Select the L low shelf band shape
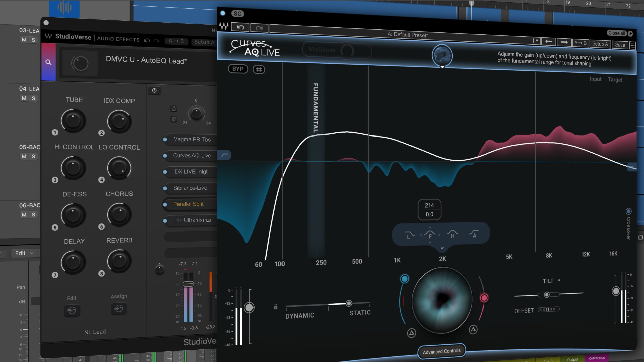The width and height of the screenshot is (644, 362). (x=409, y=235)
